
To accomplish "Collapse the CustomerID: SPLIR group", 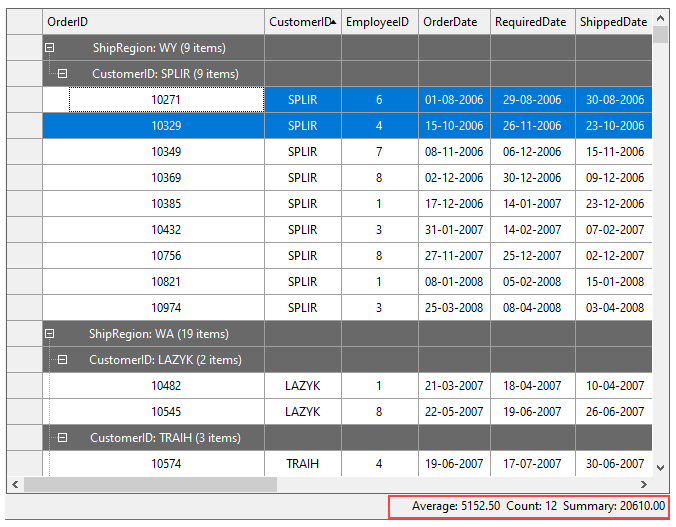I will point(62,74).
